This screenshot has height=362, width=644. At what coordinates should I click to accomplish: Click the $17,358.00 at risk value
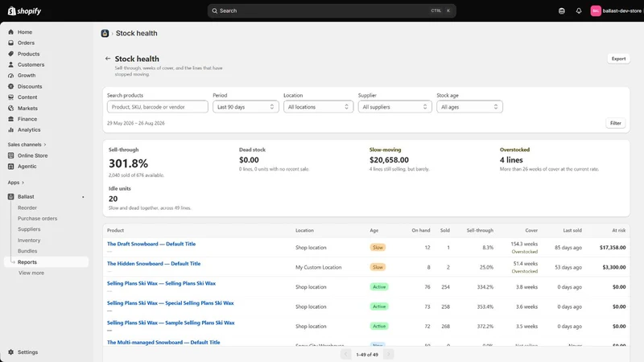613,248
